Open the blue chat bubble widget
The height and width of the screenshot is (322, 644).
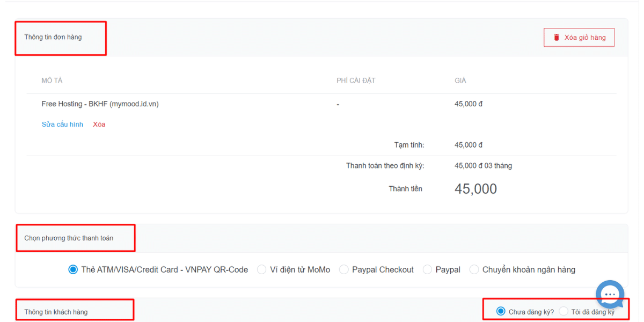tap(610, 294)
